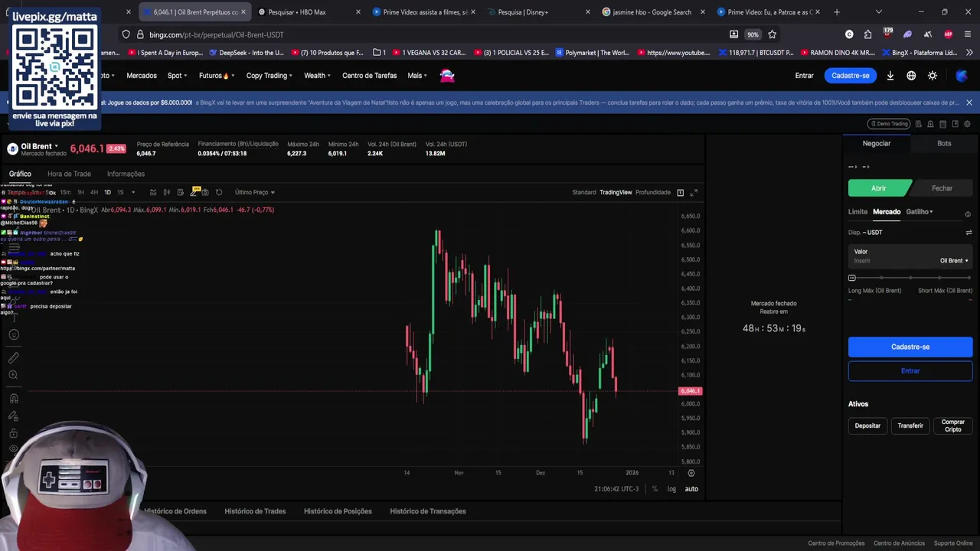
Task: Open Histórico de Posições tab
Action: [338, 511]
